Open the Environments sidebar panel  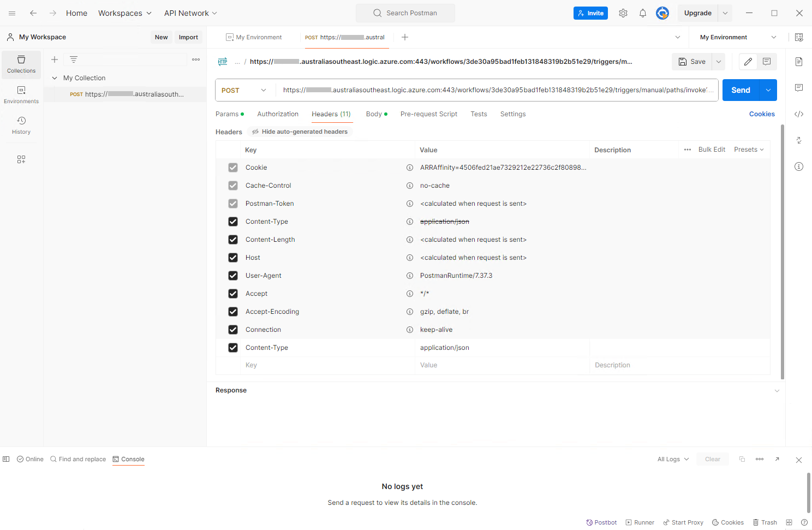pyautogui.click(x=21, y=95)
